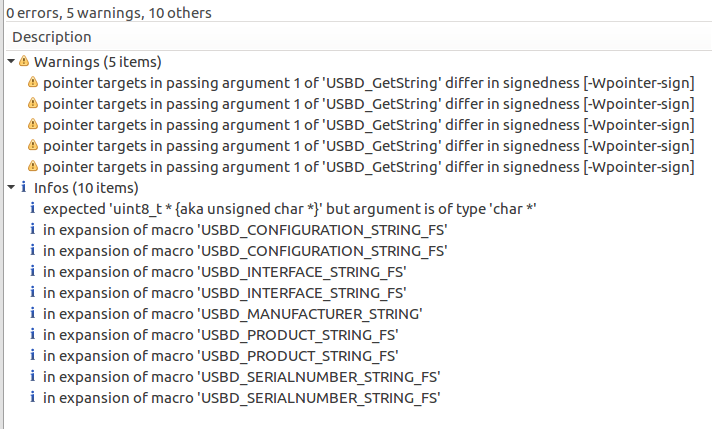
Task: Click the Description column header
Action: pos(52,37)
